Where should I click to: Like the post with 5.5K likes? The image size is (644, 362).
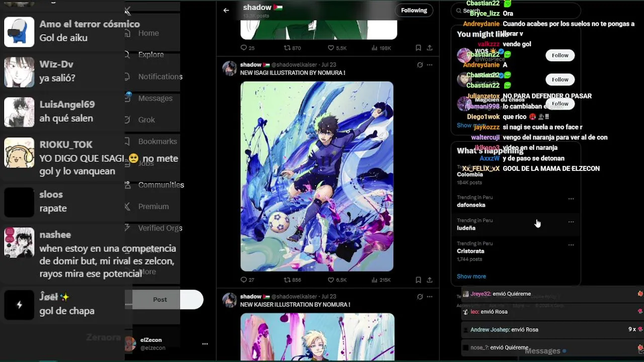coord(337,48)
